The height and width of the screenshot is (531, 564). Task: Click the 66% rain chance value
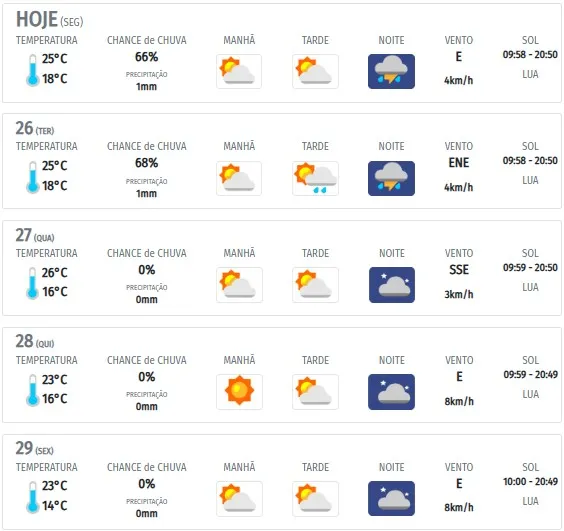[146, 57]
